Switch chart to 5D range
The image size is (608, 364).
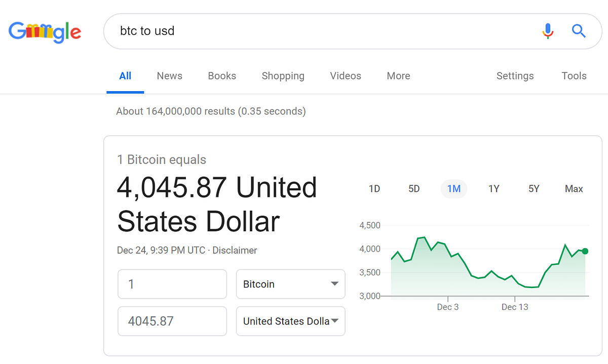(x=414, y=189)
